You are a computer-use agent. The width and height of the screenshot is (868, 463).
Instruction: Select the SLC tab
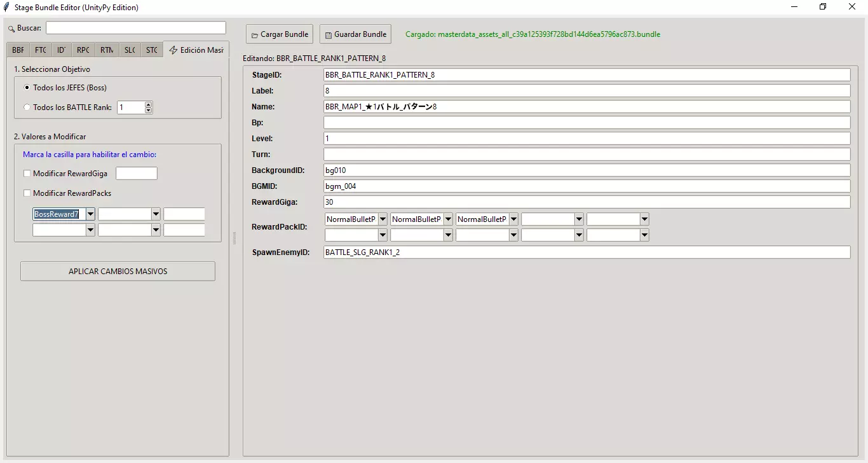click(129, 50)
